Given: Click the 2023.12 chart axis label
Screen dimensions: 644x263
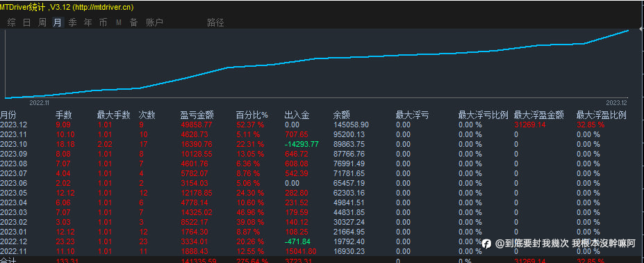Looking at the screenshot, I should [617, 103].
